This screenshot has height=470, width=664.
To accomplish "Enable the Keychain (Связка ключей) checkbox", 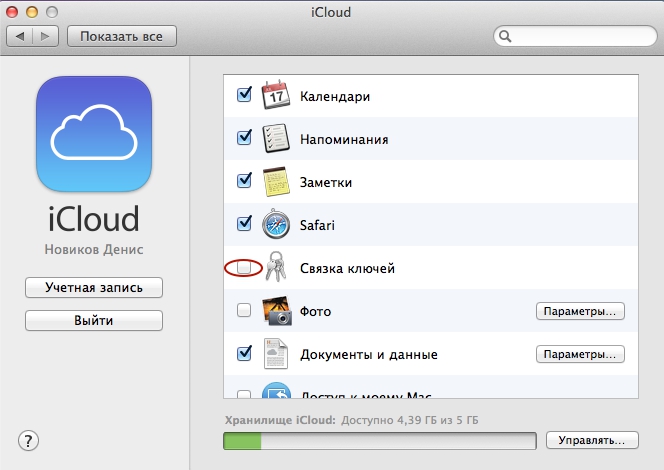I will [244, 268].
